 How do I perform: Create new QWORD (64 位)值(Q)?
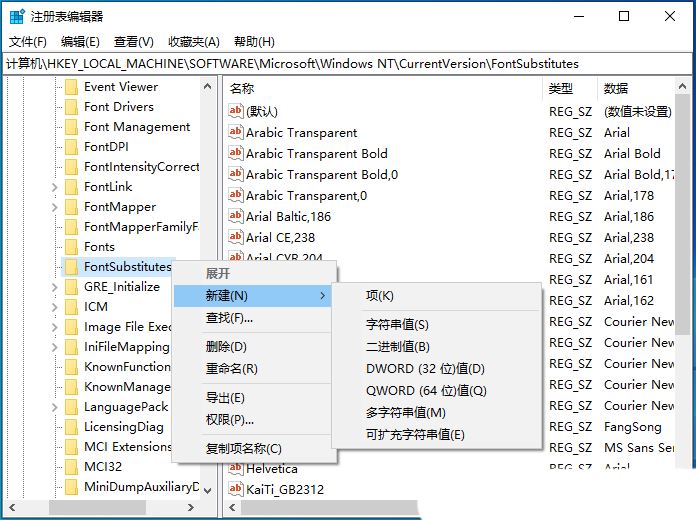tap(437, 391)
